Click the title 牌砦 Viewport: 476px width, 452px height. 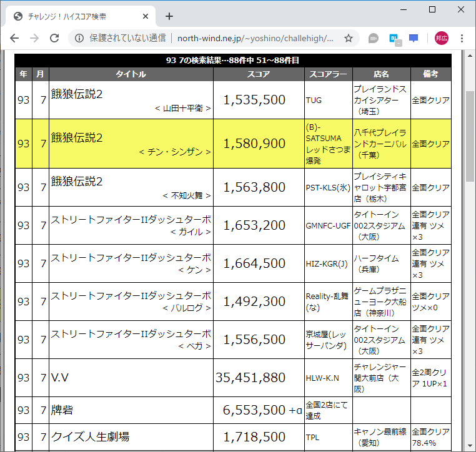[62, 410]
